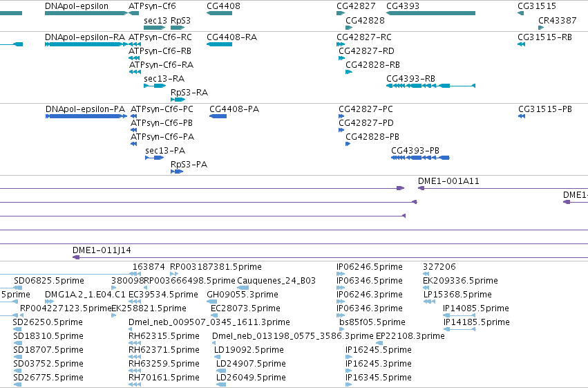
Task: Click the ATPsyn-Cf6-PA label
Action: pos(162,137)
